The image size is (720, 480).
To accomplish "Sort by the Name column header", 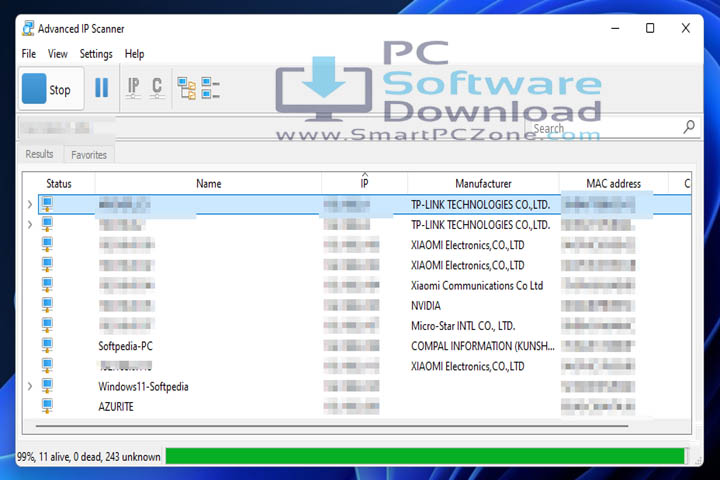I will pos(208,184).
